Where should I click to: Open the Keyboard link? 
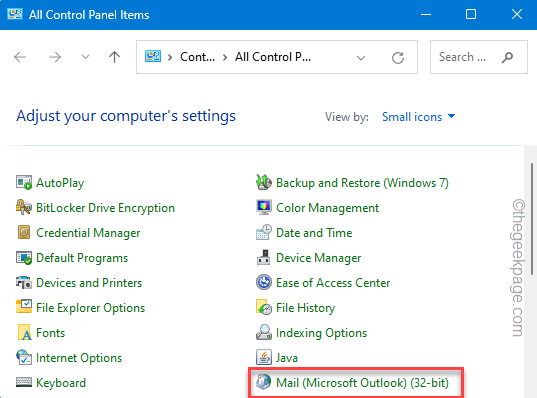click(61, 383)
